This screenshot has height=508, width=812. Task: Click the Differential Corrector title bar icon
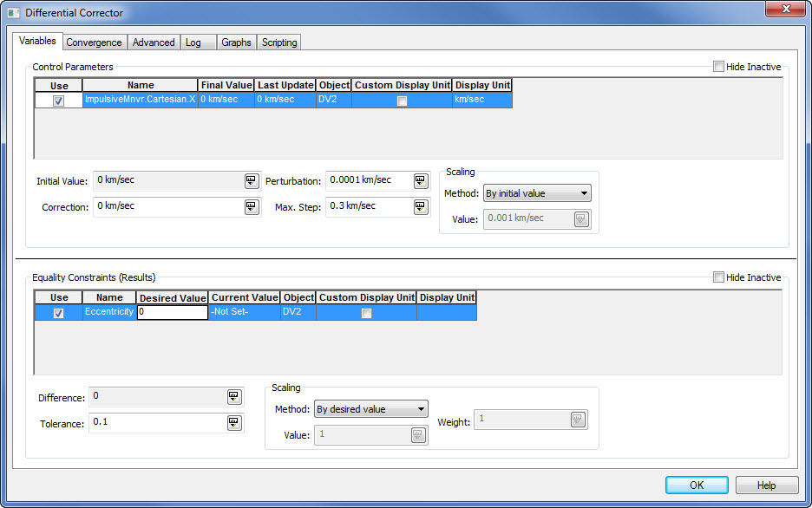(x=13, y=13)
